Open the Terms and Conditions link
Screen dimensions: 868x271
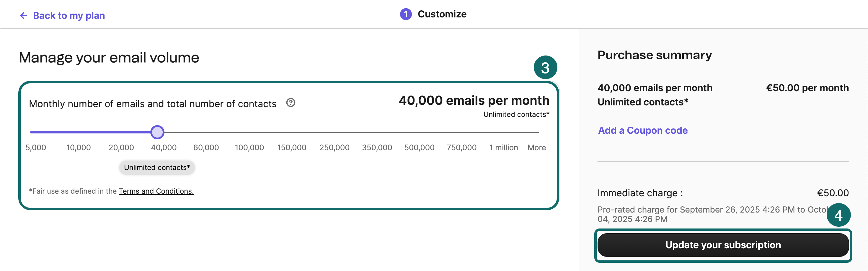pyautogui.click(x=156, y=191)
